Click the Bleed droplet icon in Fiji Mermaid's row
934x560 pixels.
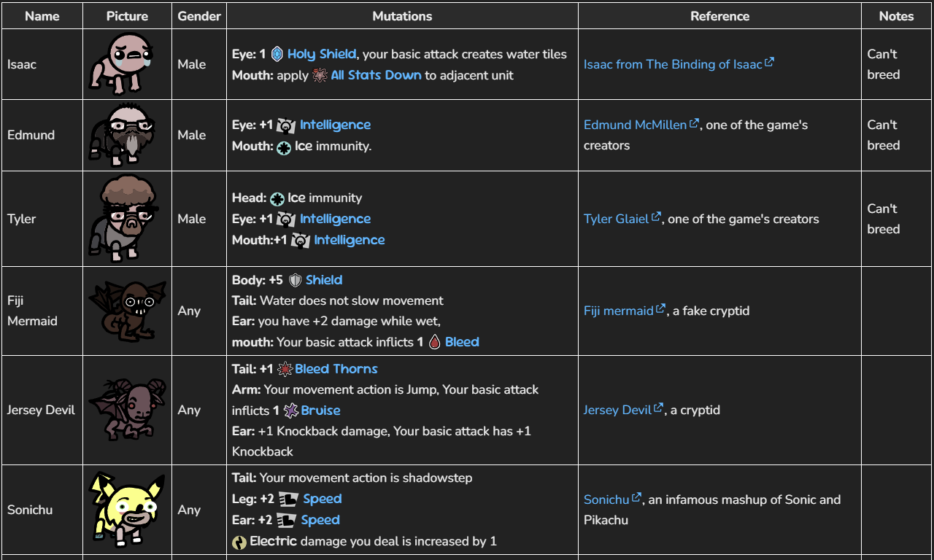point(434,342)
